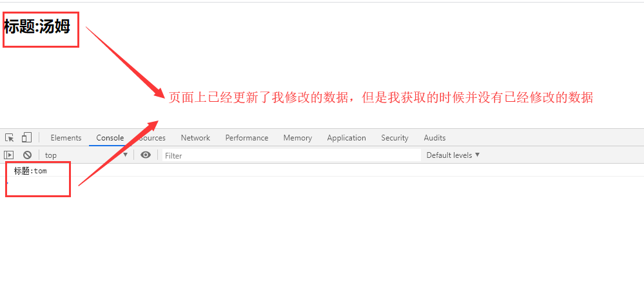This screenshot has width=644, height=290.
Task: Toggle live expression eye icon
Action: coord(146,155)
